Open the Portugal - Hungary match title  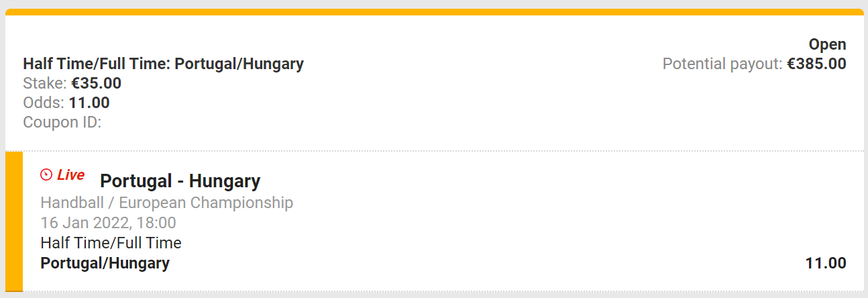pos(180,181)
